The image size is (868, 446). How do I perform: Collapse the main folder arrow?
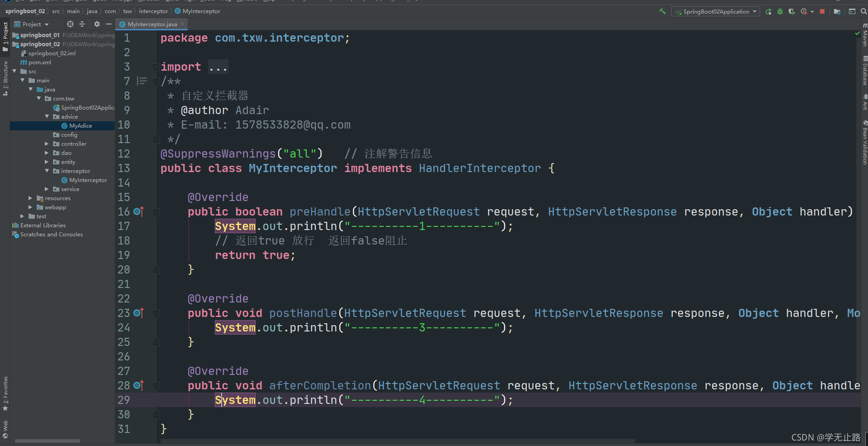pos(23,81)
